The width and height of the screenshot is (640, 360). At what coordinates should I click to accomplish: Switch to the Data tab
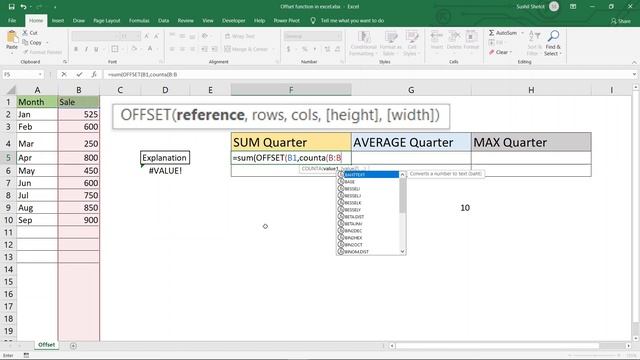tap(163, 20)
